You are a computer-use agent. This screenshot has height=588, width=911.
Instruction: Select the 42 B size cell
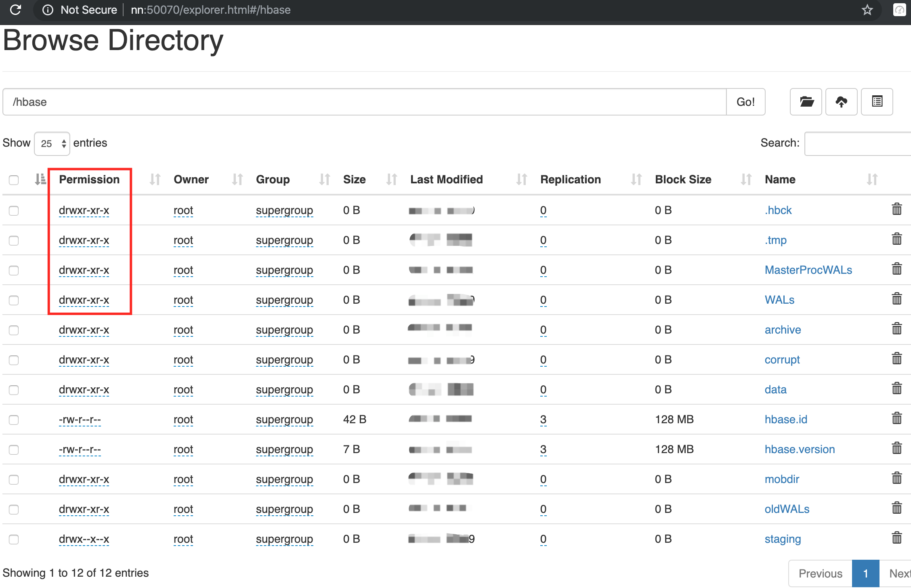coord(355,419)
